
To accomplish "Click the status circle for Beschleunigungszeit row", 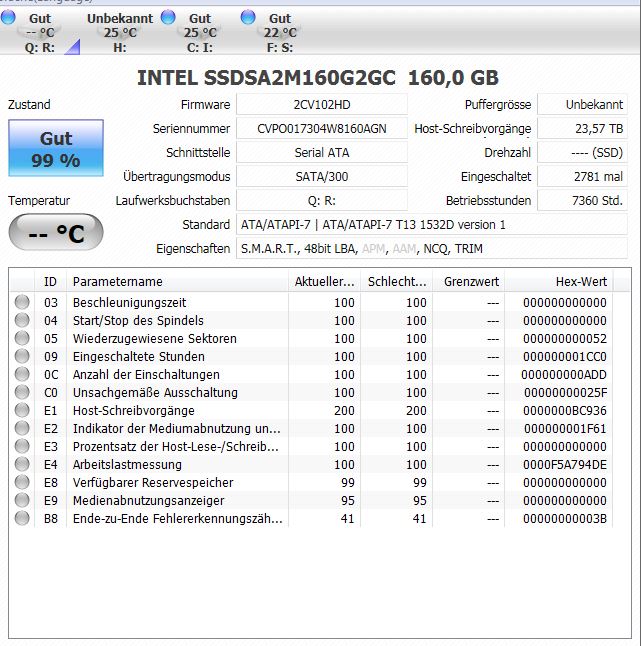I will [x=22, y=302].
